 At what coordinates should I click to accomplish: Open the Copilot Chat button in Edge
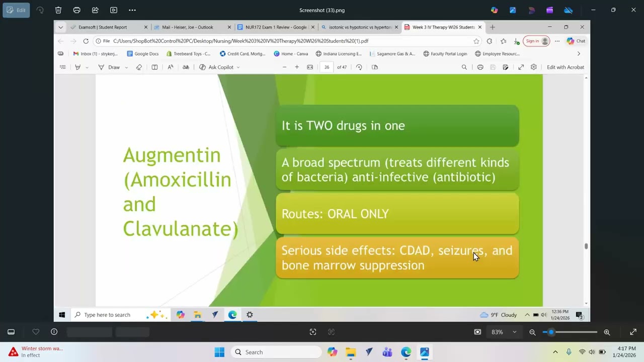pos(577,41)
